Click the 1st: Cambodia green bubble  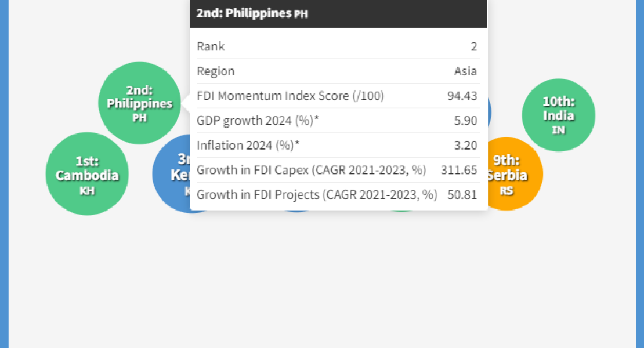coord(87,174)
